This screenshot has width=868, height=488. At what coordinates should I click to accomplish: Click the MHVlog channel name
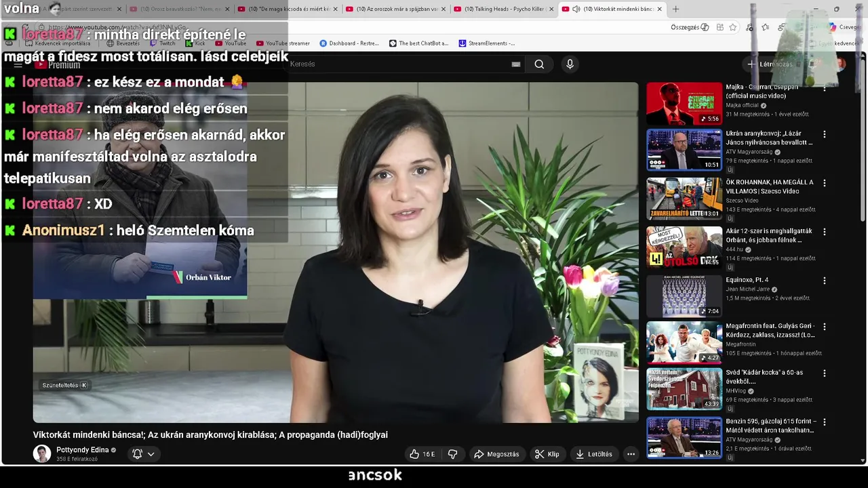tap(736, 391)
